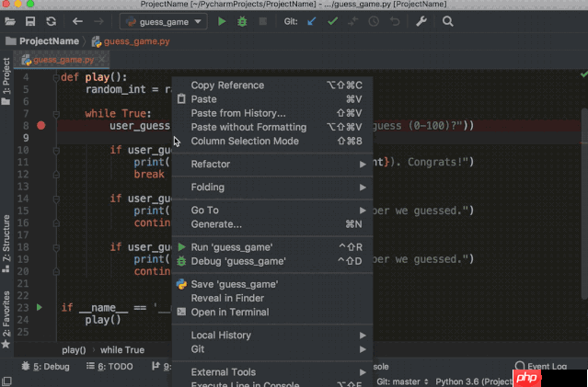Click the Stop square toolbar icon

tap(263, 21)
